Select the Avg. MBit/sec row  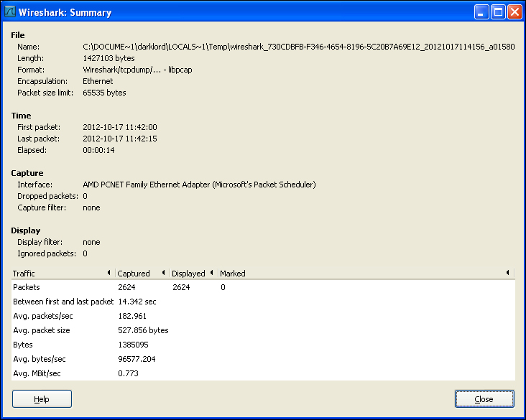pyautogui.click(x=263, y=373)
